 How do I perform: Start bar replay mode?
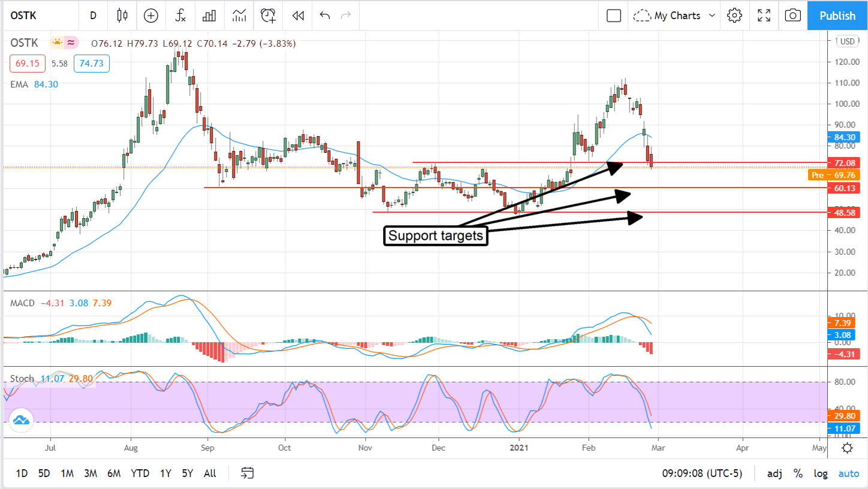point(298,16)
